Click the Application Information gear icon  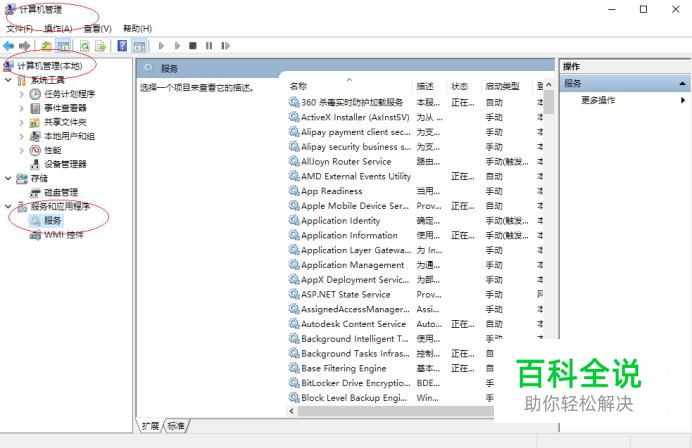click(x=294, y=235)
